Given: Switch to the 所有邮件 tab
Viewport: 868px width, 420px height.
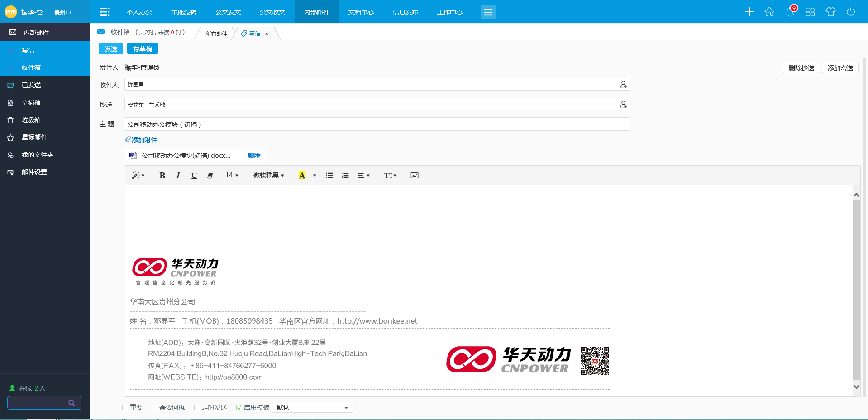Looking at the screenshot, I should pyautogui.click(x=216, y=34).
